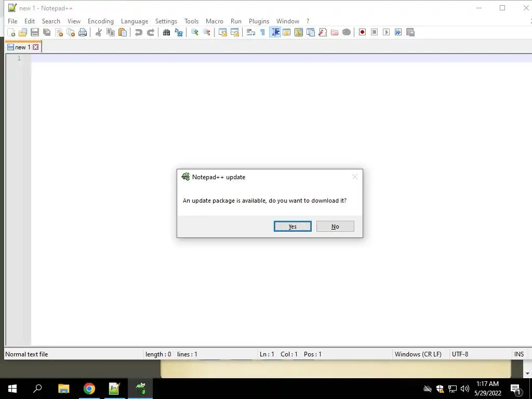
Task: Click the Close All toolbar icon
Action: (x=71, y=32)
